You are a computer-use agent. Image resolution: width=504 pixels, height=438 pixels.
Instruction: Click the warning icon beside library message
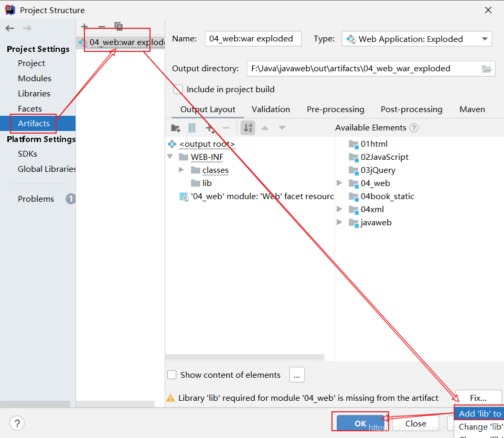coord(170,398)
